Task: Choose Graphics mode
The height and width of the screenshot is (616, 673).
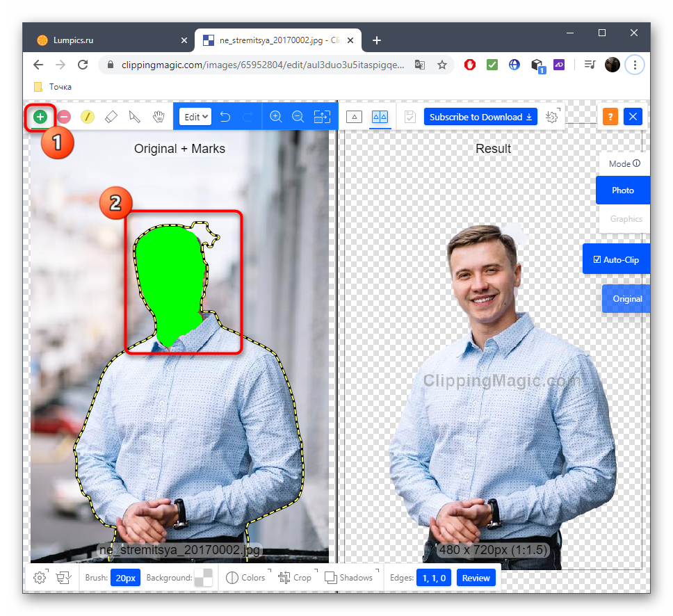Action: [626, 218]
